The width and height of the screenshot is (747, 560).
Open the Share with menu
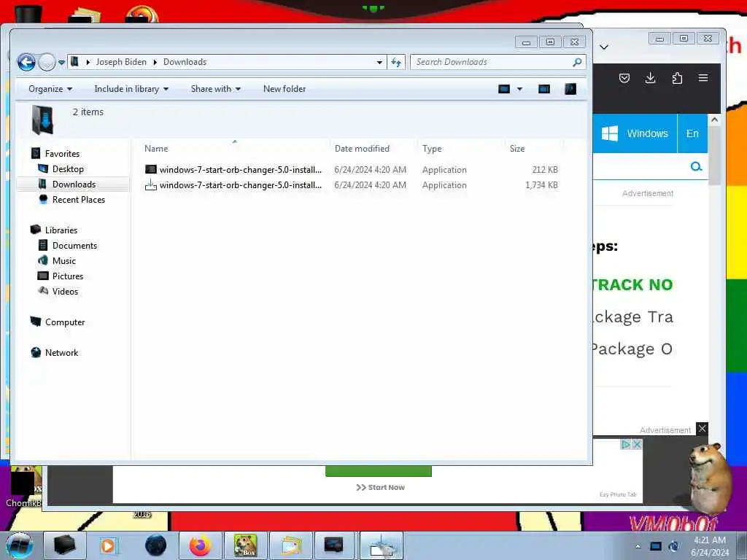(x=215, y=89)
